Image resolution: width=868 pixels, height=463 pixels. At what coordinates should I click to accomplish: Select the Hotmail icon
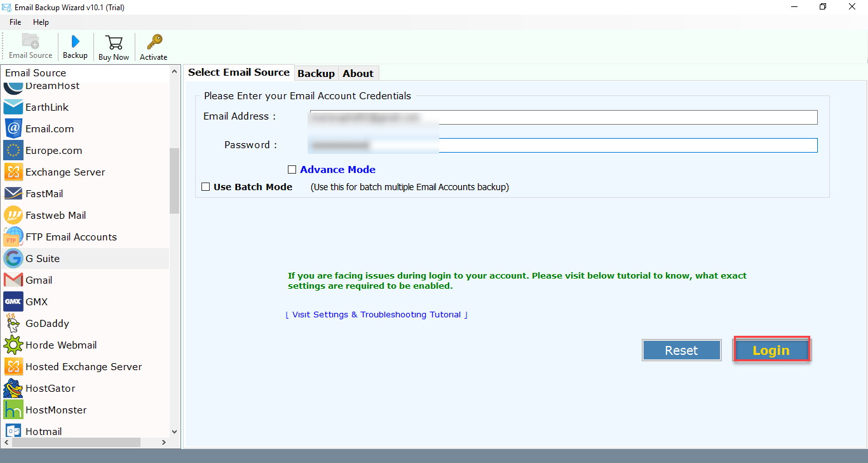coord(13,432)
